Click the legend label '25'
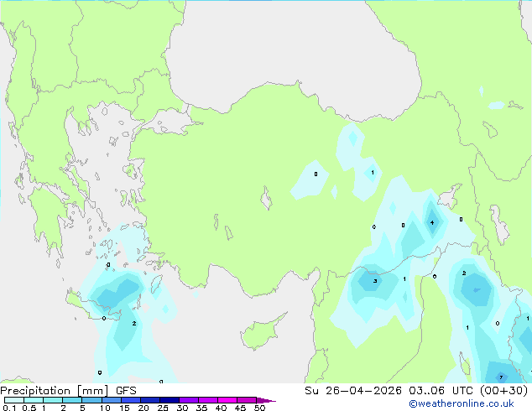The height and width of the screenshot is (411, 532). pyautogui.click(x=163, y=408)
